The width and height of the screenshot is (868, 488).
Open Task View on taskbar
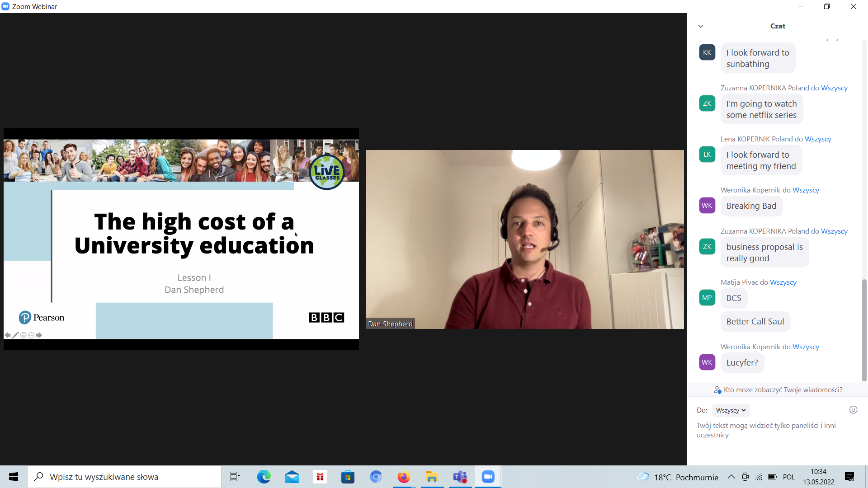click(235, 477)
